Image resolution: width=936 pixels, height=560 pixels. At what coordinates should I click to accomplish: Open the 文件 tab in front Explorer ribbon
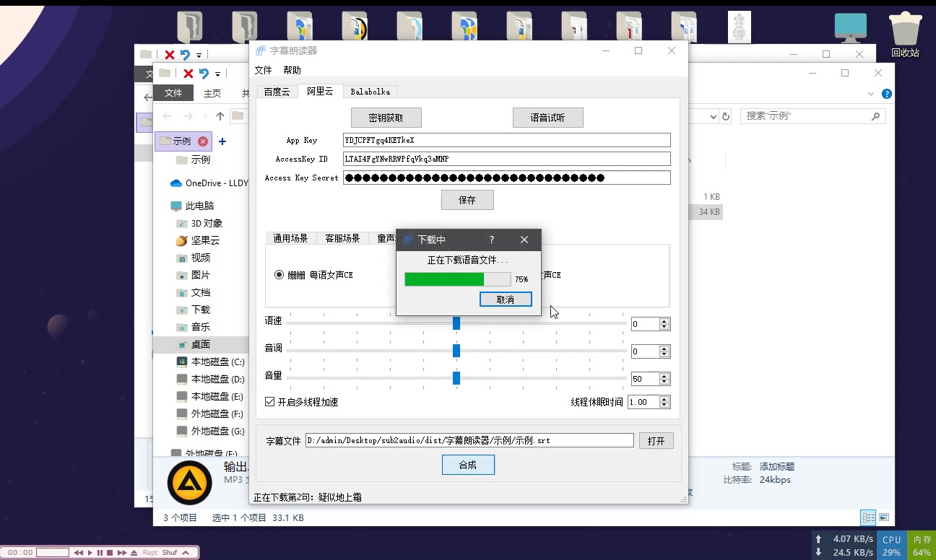click(173, 93)
